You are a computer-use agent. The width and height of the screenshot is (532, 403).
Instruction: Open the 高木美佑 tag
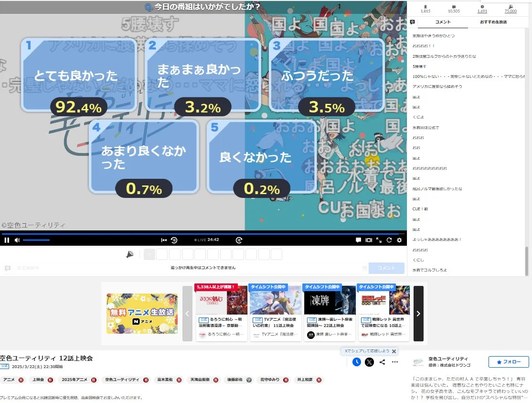[165, 380]
